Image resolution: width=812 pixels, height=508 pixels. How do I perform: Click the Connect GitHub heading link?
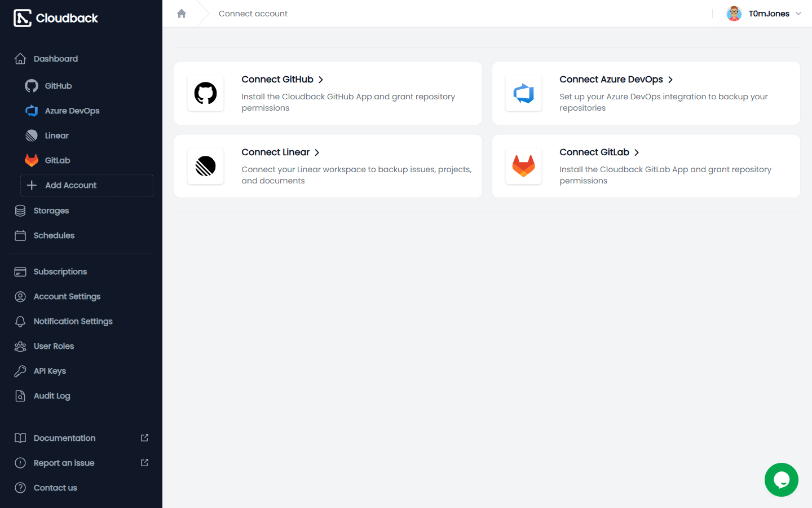(x=277, y=80)
